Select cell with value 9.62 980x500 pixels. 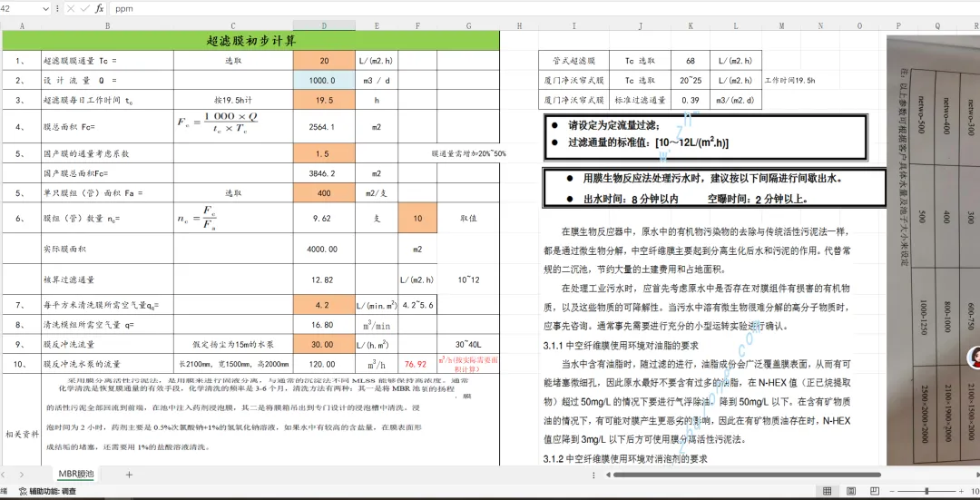pyautogui.click(x=324, y=219)
